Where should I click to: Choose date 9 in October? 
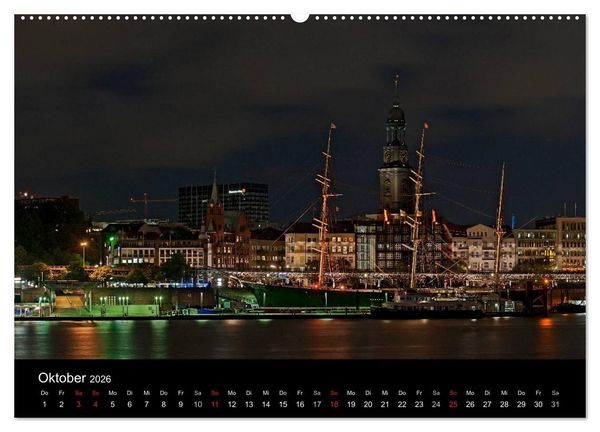[181, 404]
